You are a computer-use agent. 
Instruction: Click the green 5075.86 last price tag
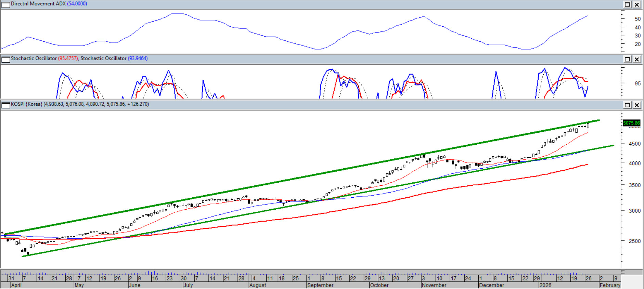[631, 123]
